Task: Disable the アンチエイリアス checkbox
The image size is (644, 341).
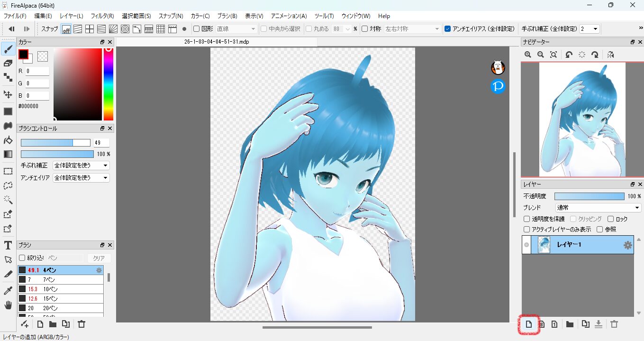Action: [x=448, y=29]
